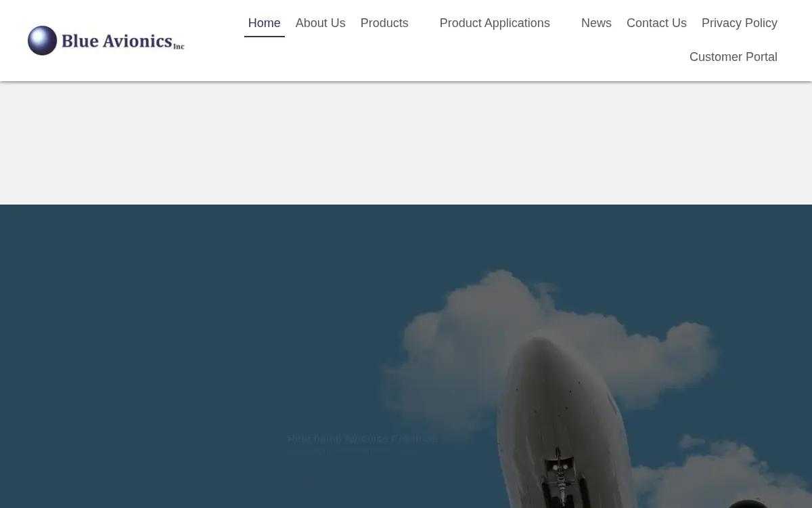This screenshot has width=812, height=508.
Task: Open the Home nav link
Action: pos(264,23)
